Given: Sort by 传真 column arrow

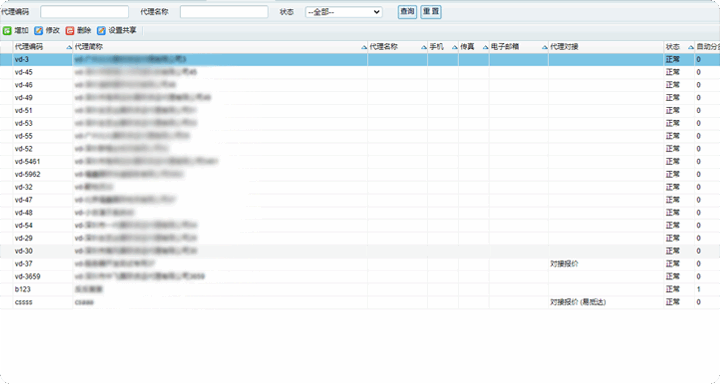Looking at the screenshot, I should pyautogui.click(x=485, y=47).
